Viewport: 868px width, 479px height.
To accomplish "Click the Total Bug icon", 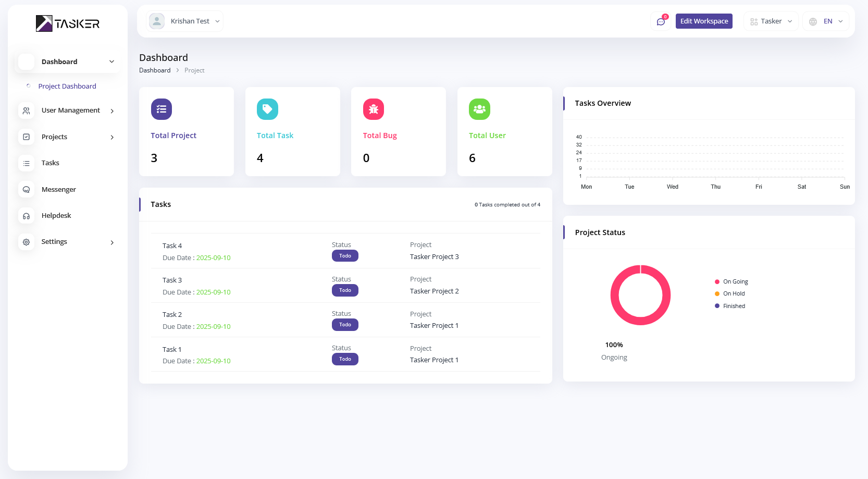I will [374, 109].
